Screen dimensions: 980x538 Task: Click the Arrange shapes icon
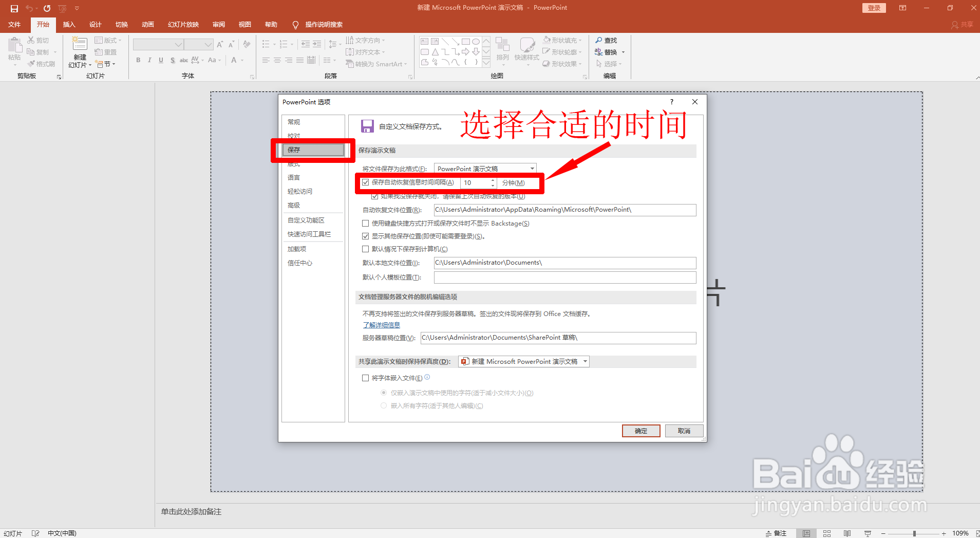click(502, 45)
